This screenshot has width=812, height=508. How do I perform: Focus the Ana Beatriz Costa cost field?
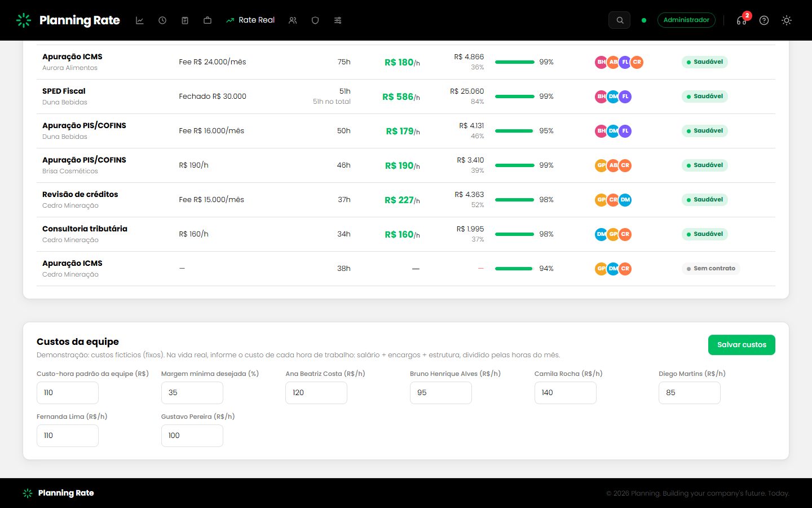[x=316, y=393]
